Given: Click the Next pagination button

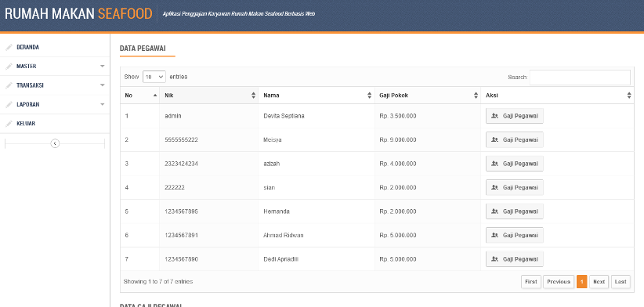Looking at the screenshot, I should [x=599, y=282].
